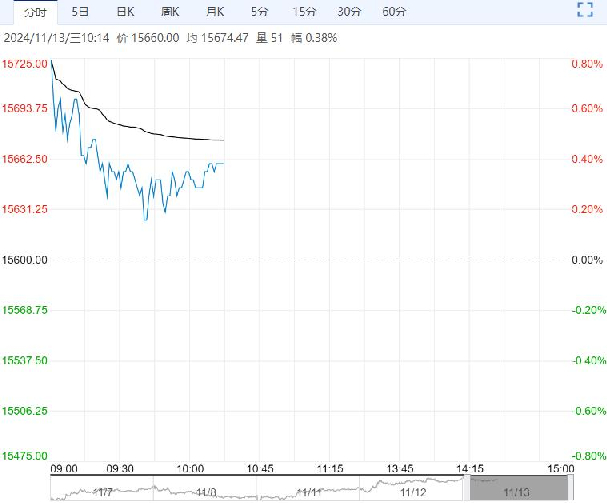Click the 0.80% top percent label
The image size is (607, 503).
pyautogui.click(x=584, y=64)
